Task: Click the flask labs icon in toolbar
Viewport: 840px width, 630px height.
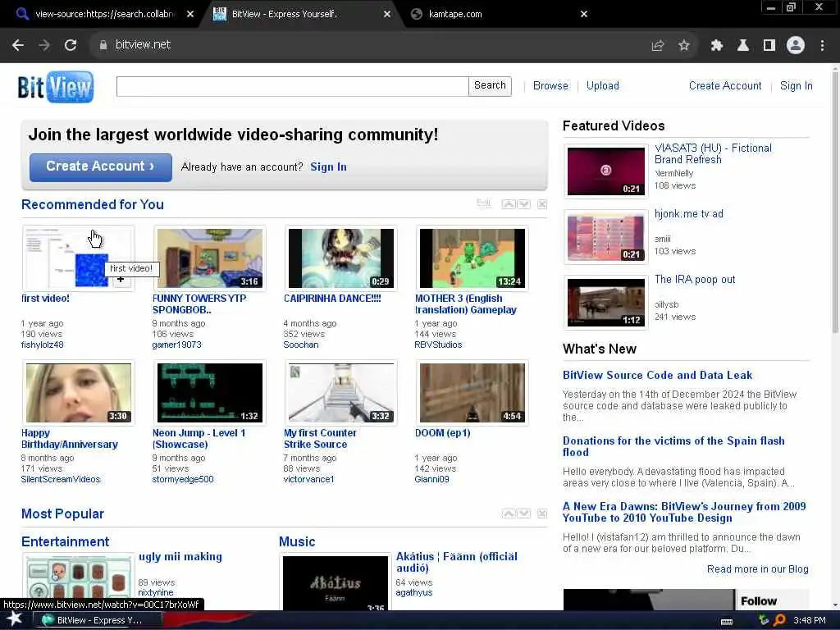Action: tap(742, 46)
